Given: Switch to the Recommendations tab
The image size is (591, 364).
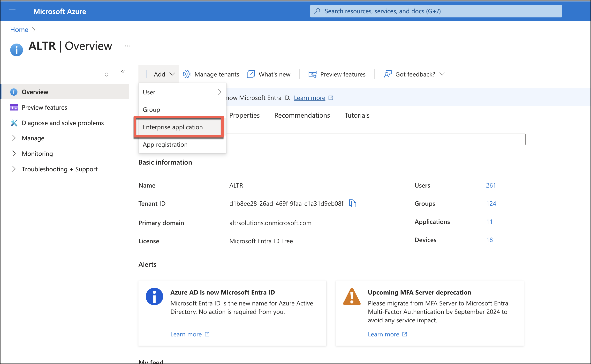Looking at the screenshot, I should (302, 115).
